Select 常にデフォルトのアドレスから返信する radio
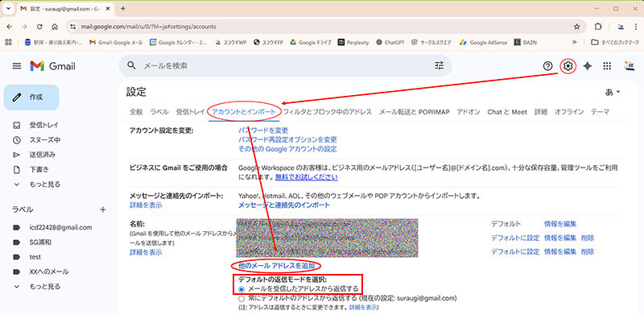Screen dimensions: 644x315 pos(242,298)
